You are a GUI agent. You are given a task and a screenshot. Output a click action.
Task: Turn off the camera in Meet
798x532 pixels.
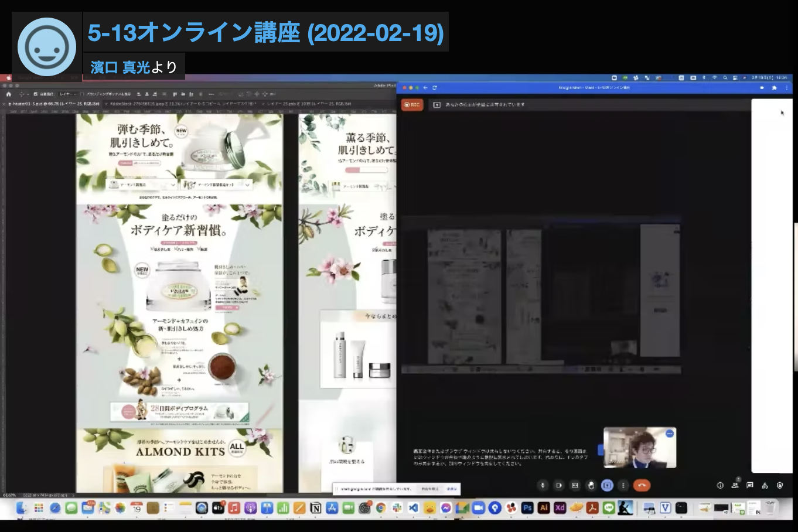(x=558, y=485)
